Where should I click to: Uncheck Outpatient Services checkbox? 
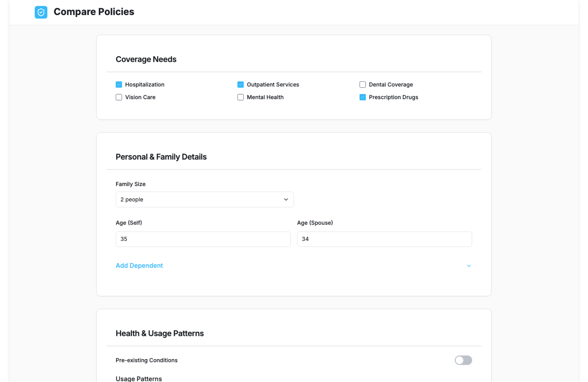pyautogui.click(x=240, y=84)
